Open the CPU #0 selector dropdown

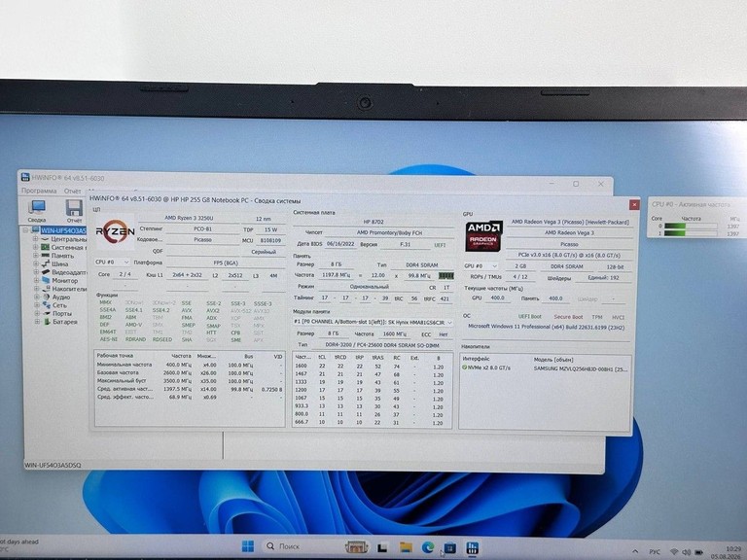(x=112, y=262)
